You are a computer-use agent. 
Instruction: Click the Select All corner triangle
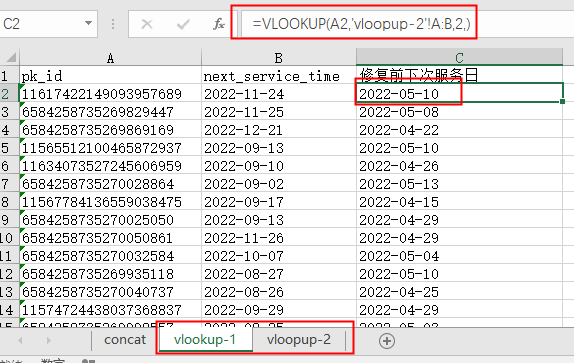click(x=10, y=57)
